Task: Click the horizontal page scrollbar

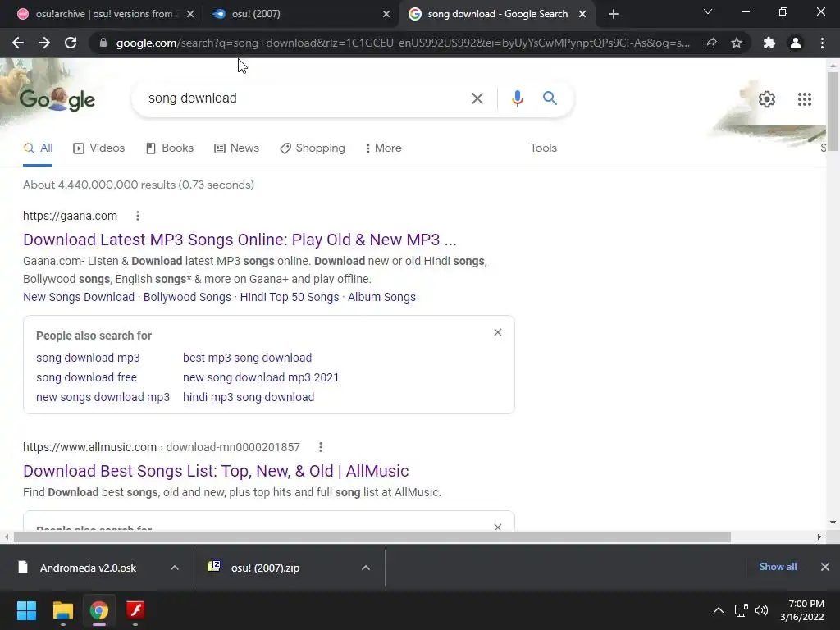Action: pos(372,536)
